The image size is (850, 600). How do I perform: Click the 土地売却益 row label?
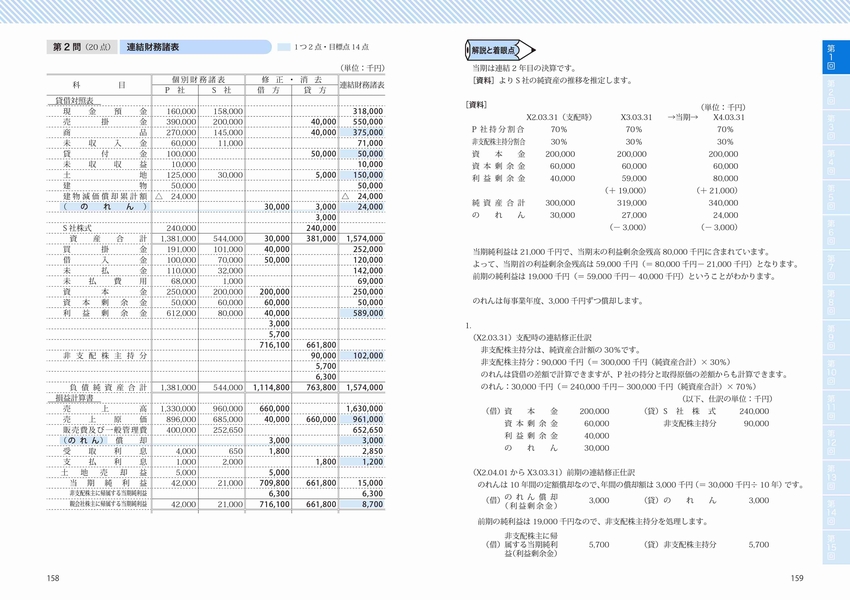coord(105,472)
